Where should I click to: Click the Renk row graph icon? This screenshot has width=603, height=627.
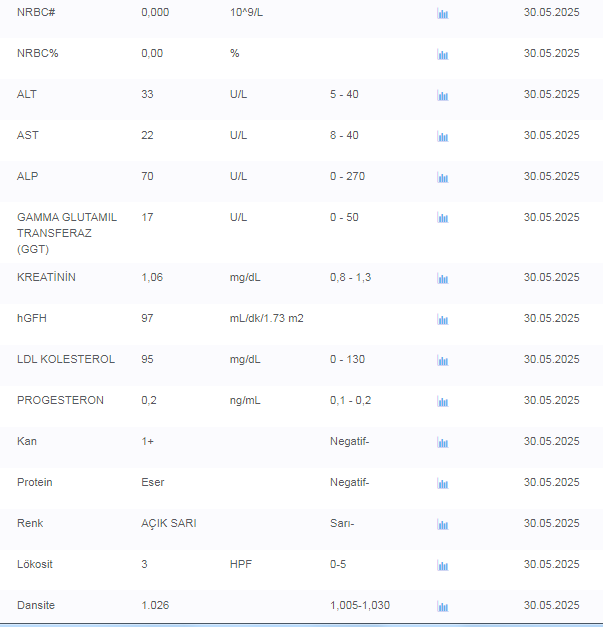coord(443,525)
